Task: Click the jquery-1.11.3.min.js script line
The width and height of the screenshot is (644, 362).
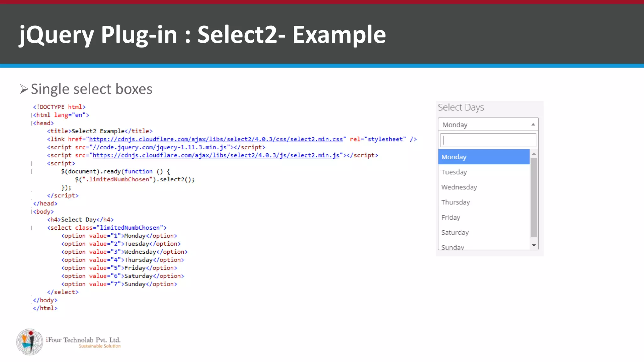Action: click(x=156, y=147)
